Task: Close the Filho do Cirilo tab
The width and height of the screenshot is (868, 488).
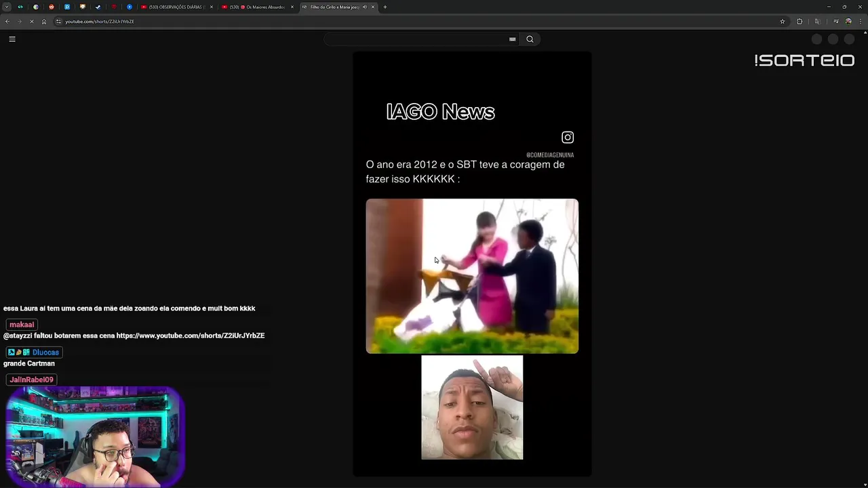Action: click(373, 7)
